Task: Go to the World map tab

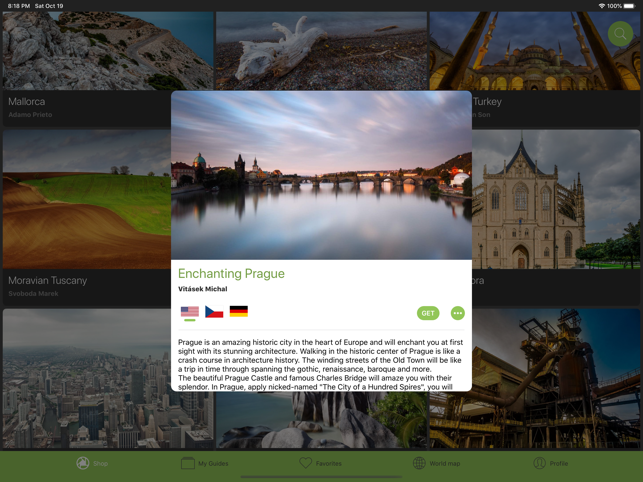Action: [x=436, y=463]
